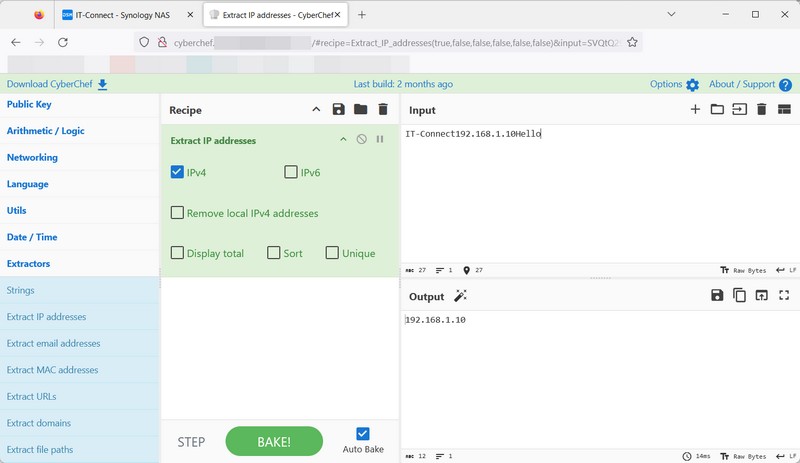Click the output text 192.168.1.10
The image size is (800, 463).
[435, 320]
